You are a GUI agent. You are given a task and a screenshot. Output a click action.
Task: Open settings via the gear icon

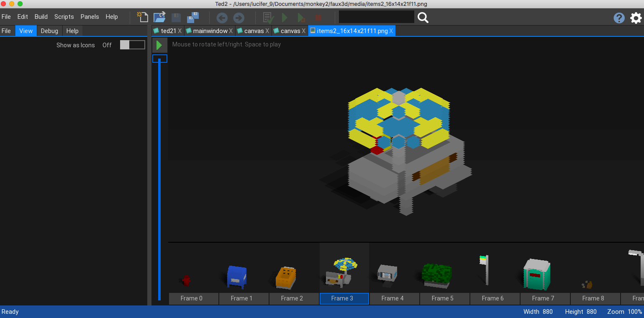point(636,18)
